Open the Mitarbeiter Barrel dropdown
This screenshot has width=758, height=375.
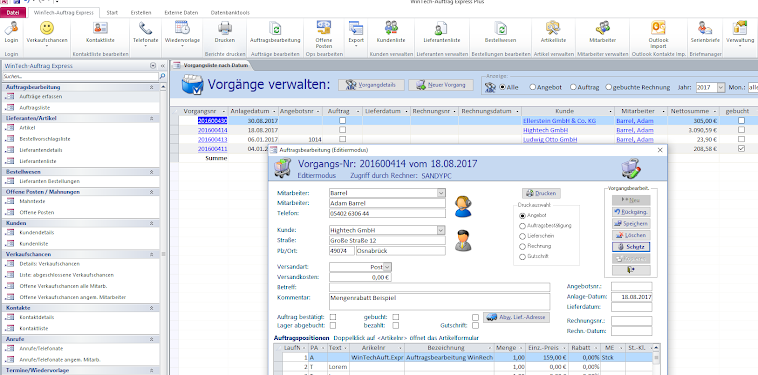(440, 193)
